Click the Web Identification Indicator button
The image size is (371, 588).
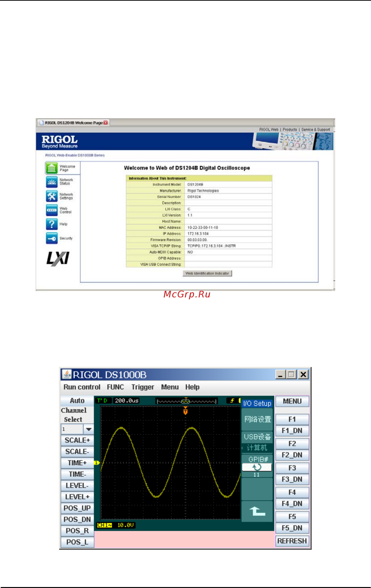tap(207, 273)
